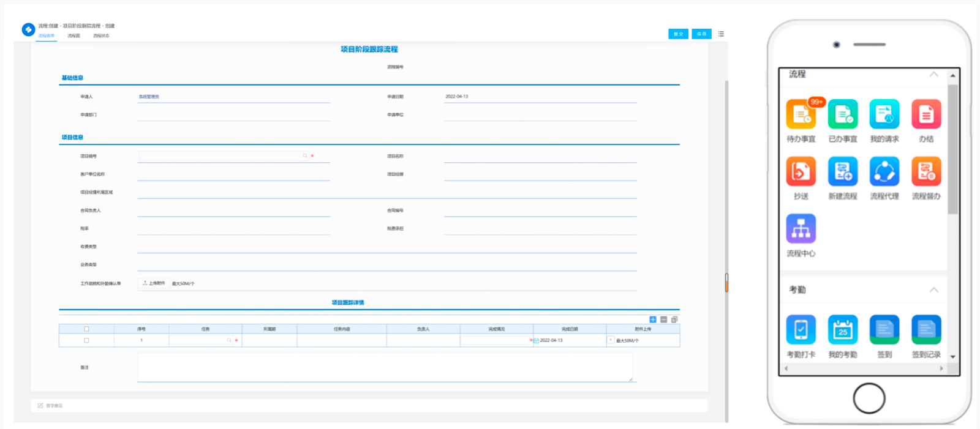
Task: Click the attachment add button in table row
Action: point(611,340)
